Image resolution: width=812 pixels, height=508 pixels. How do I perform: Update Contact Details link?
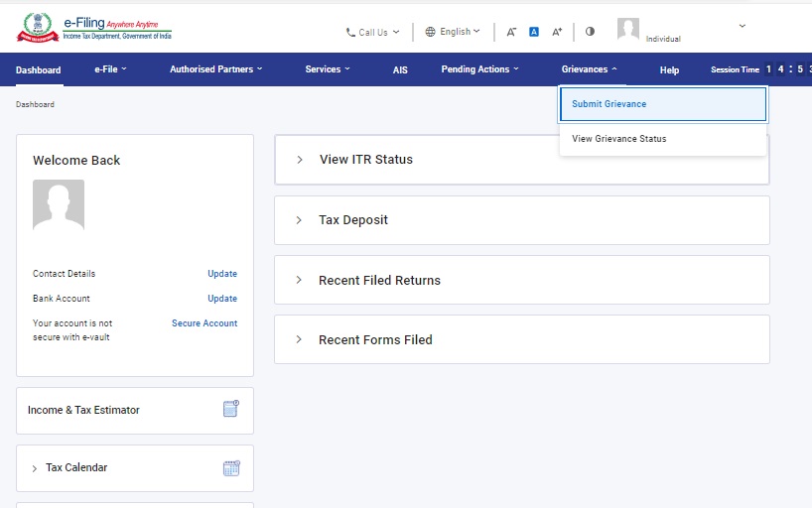(x=222, y=274)
